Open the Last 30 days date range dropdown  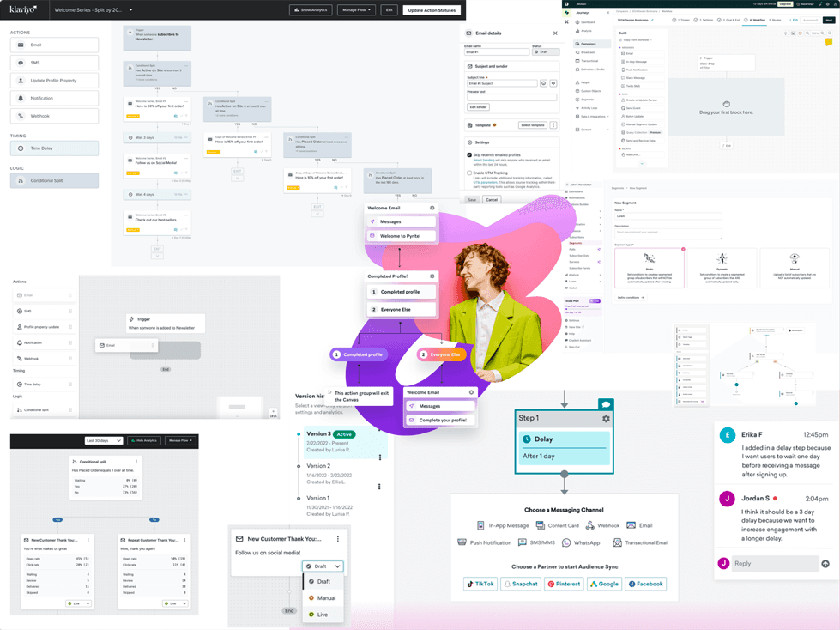(105, 440)
